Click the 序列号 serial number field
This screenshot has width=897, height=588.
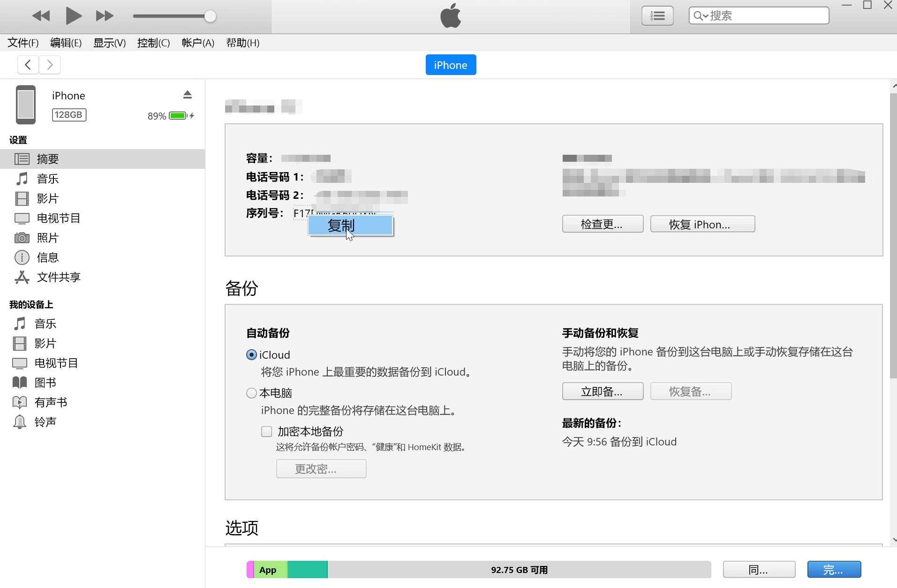(x=335, y=213)
